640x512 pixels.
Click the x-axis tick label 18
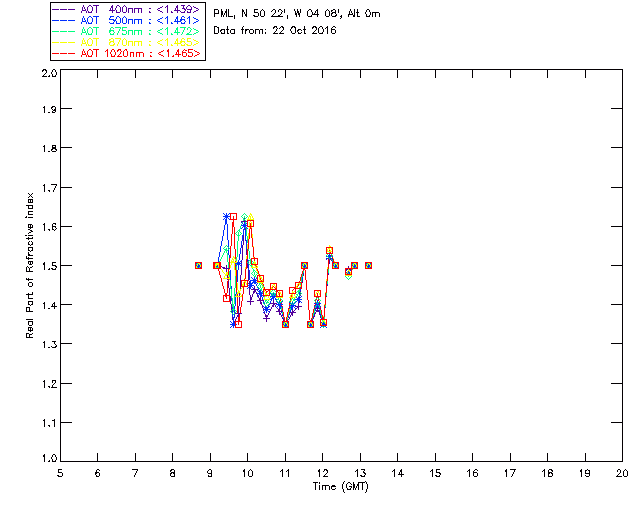(547, 473)
